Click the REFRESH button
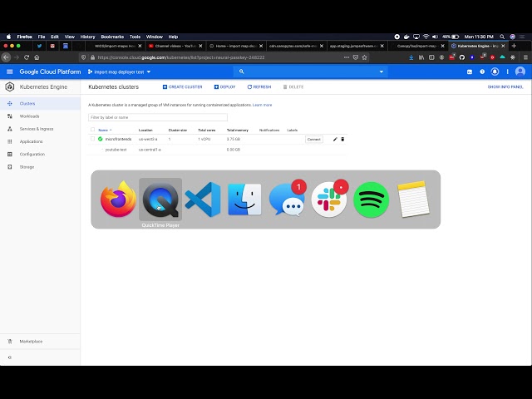This screenshot has width=532, height=399. click(259, 86)
